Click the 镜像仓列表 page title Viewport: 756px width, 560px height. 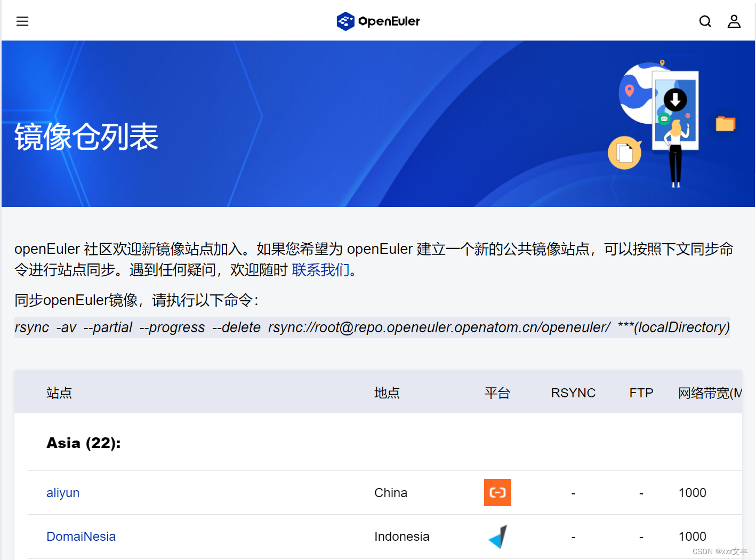point(86,137)
